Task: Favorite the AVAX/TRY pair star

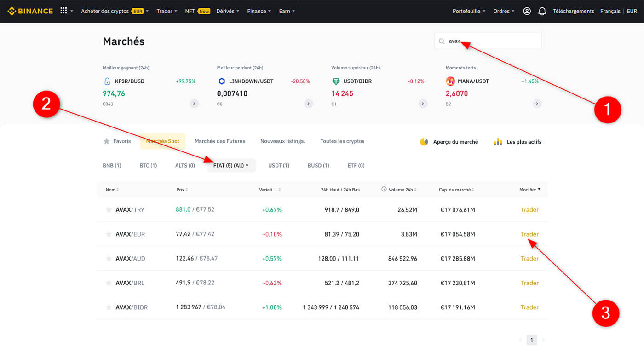Action: [x=109, y=210]
